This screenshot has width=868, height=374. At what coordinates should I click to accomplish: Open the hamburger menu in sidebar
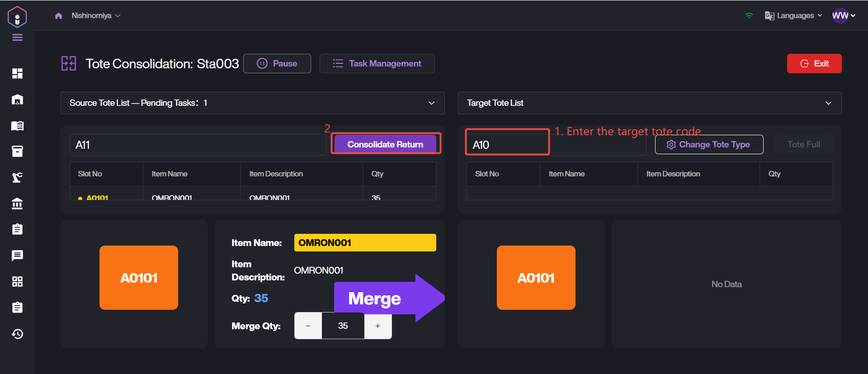click(17, 38)
